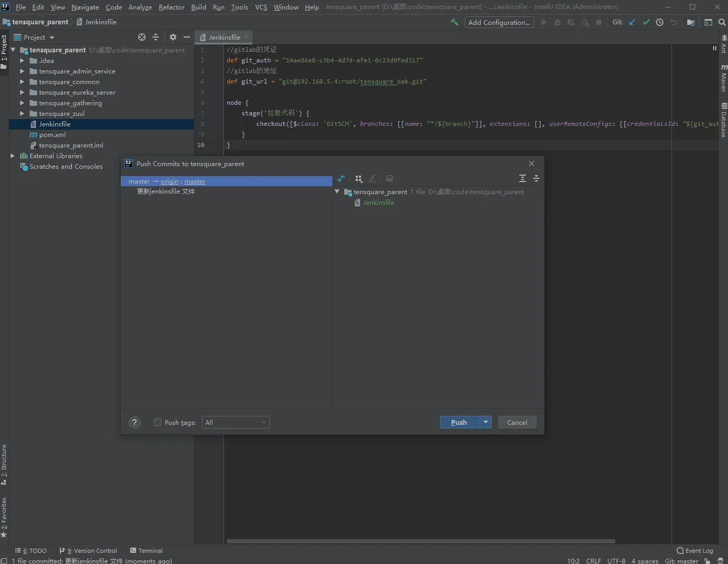Click the origin remote link
The image size is (728, 564).
pyautogui.click(x=169, y=181)
